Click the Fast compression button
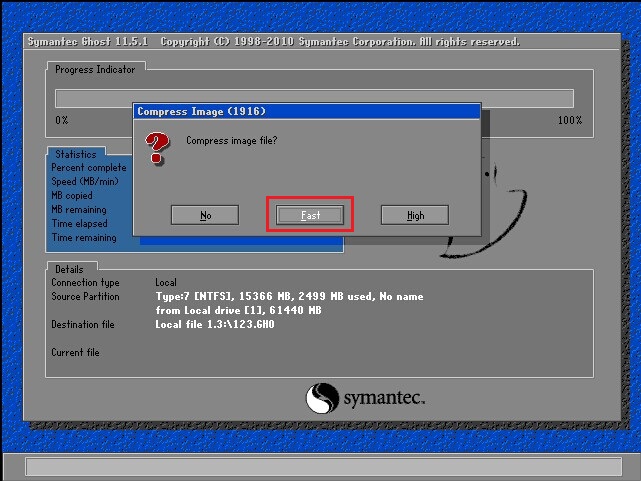 pos(310,215)
